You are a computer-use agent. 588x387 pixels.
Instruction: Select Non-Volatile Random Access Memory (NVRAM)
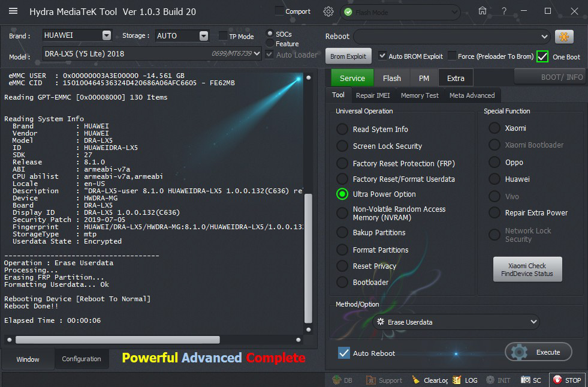tap(342, 213)
